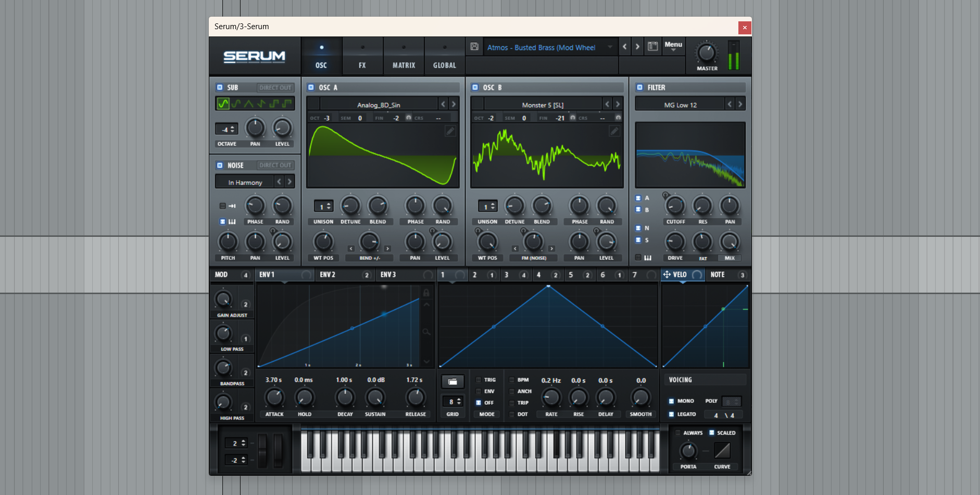Open the MG Low 12 filter type list
Viewport: 980px width, 495px height.
click(680, 105)
